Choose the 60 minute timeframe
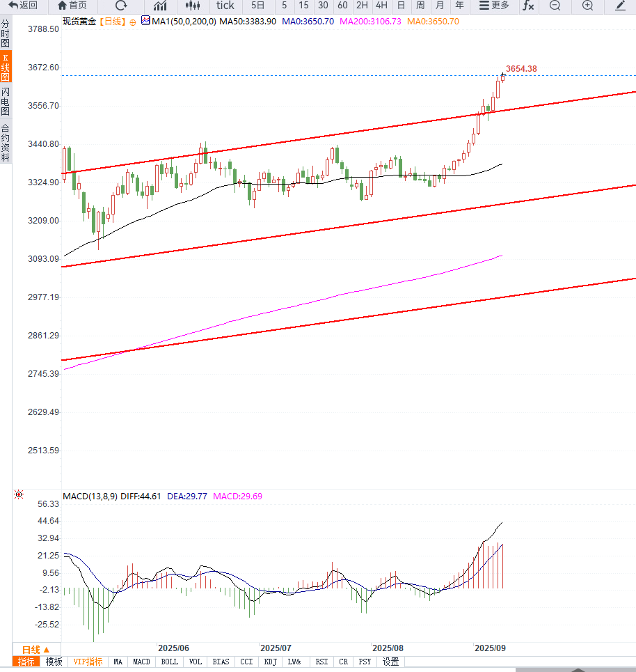Image resolution: width=636 pixels, height=672 pixels. (342, 6)
